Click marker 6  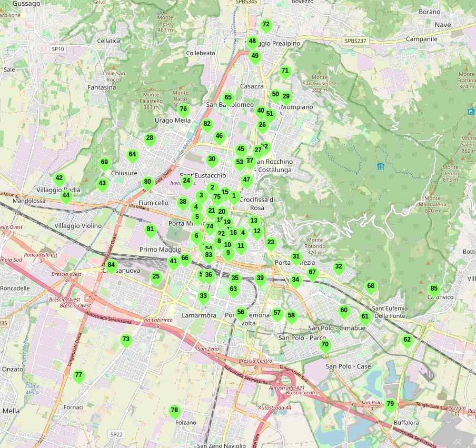tap(196, 237)
